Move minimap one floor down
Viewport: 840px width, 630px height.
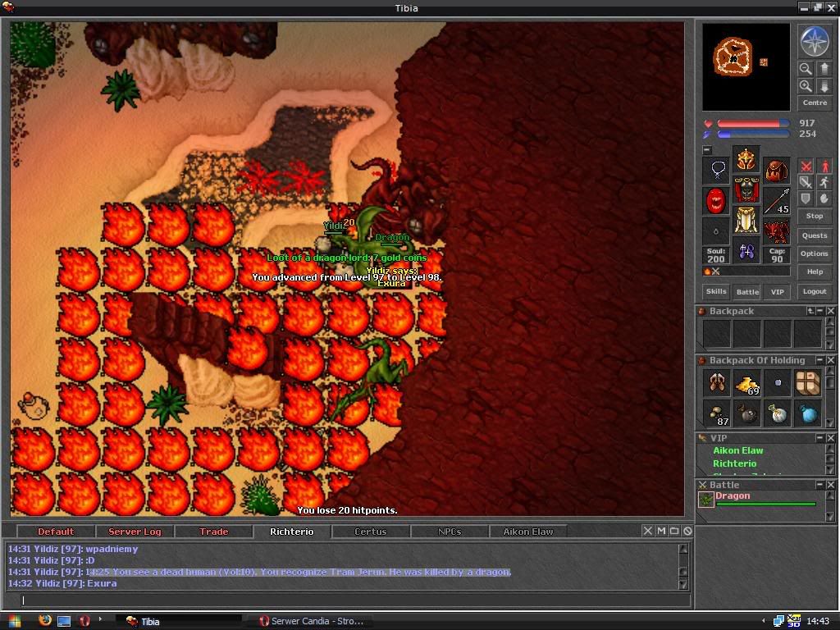[824, 86]
